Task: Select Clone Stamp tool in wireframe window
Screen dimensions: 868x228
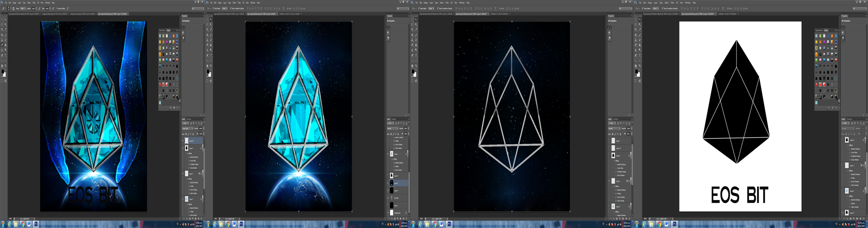Action: click(x=412, y=39)
